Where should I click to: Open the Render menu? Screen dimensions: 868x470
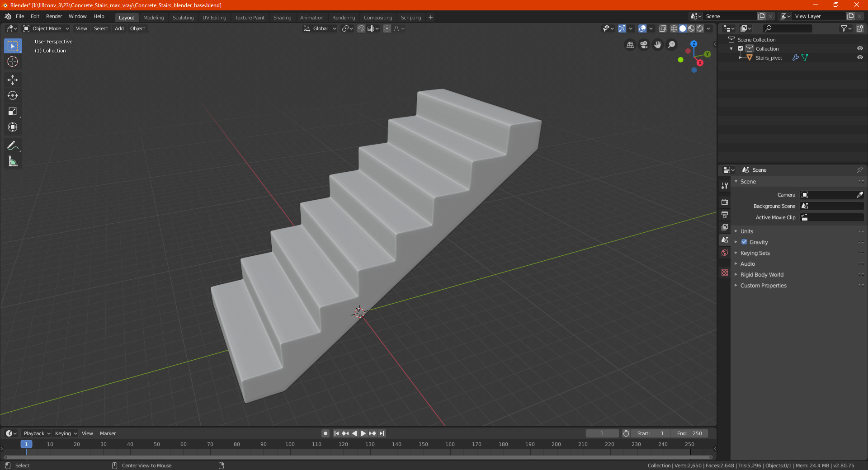coord(54,16)
